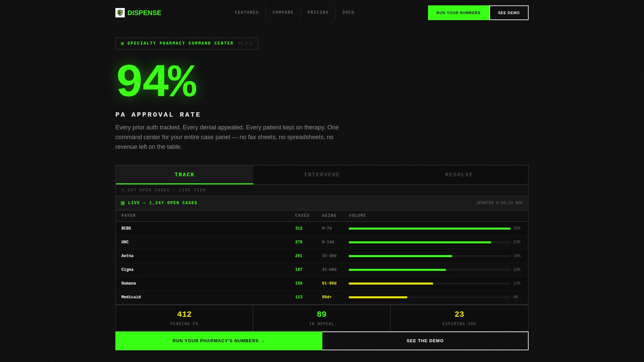Click the Updated 0:00:14 ago timestamp

point(499,203)
